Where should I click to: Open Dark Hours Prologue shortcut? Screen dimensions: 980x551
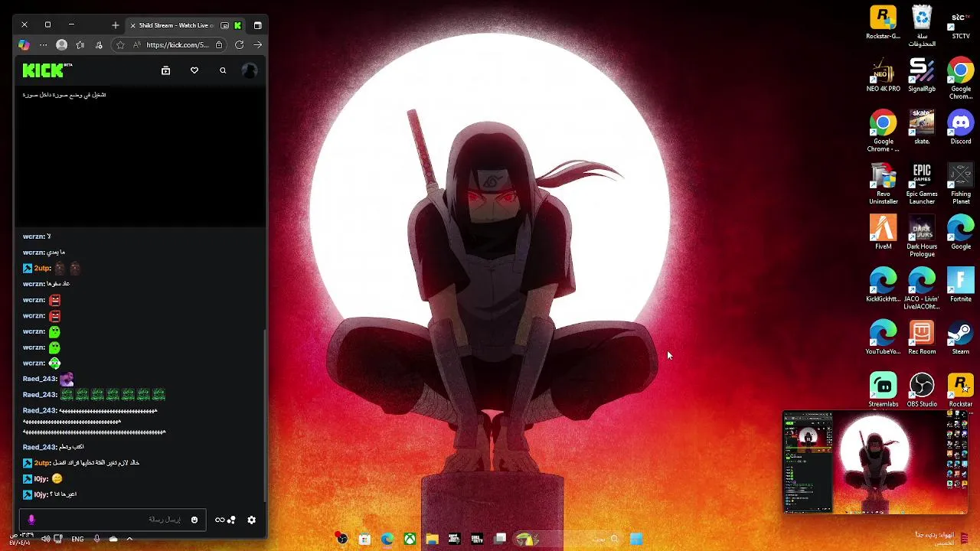pyautogui.click(x=922, y=236)
